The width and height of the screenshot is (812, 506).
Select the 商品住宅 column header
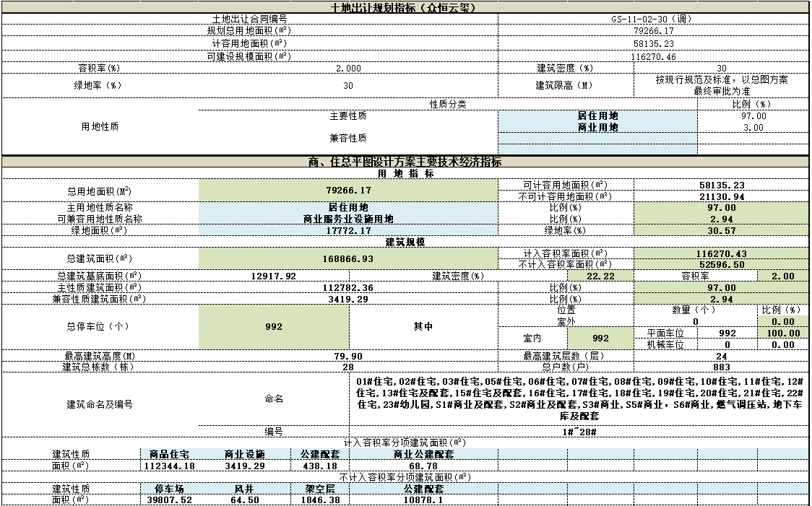click(x=169, y=454)
